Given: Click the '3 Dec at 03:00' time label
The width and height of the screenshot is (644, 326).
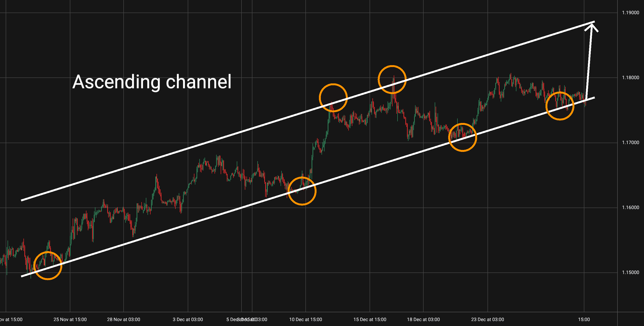Looking at the screenshot, I should click(x=188, y=320).
